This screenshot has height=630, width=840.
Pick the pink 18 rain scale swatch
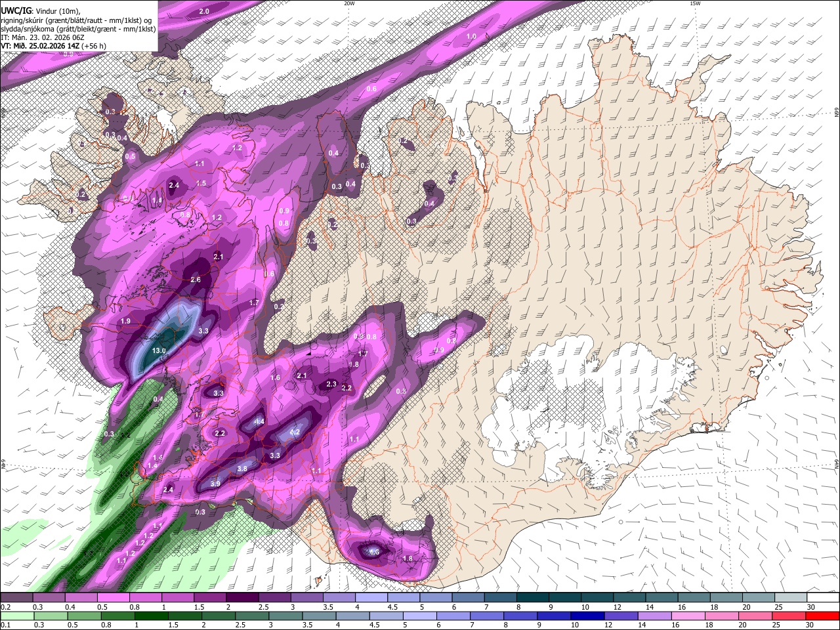pos(722,616)
